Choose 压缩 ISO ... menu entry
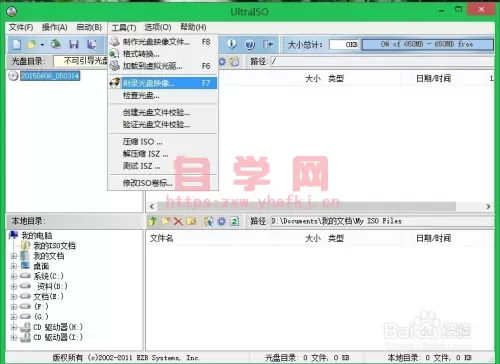The height and width of the screenshot is (364, 500). tap(163, 142)
